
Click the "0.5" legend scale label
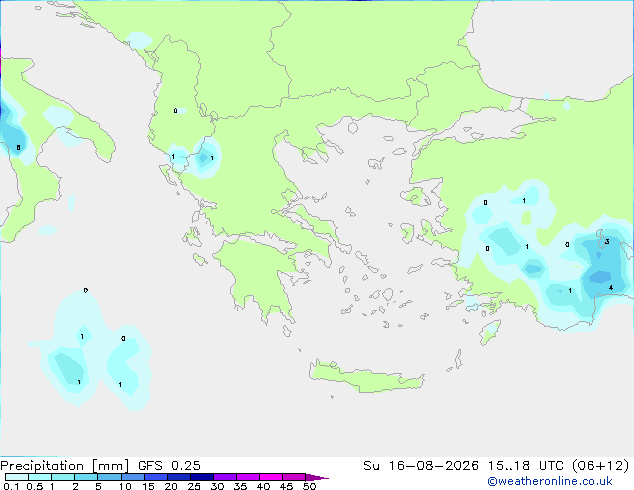pyautogui.click(x=34, y=486)
